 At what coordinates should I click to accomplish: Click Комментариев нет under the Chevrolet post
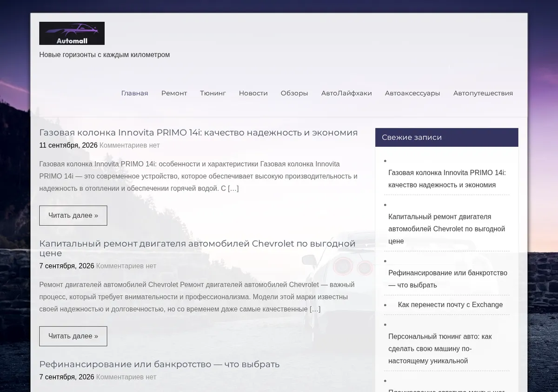[x=126, y=266]
